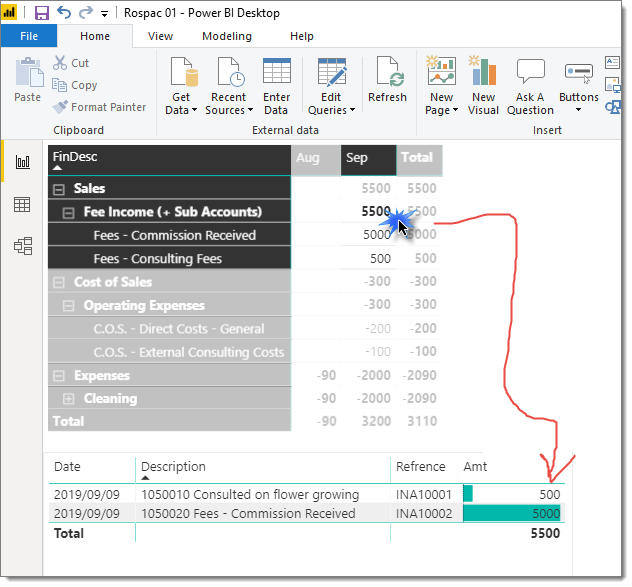Click the Save icon in title bar
Image resolution: width=632 pixels, height=587 pixels.
(x=42, y=13)
